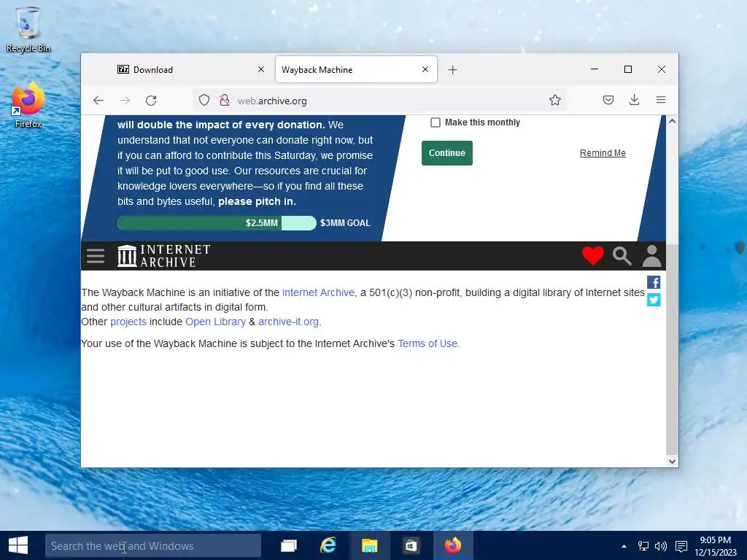Click the red heart donate icon
Viewport: 747px width, 560px height.
592,256
